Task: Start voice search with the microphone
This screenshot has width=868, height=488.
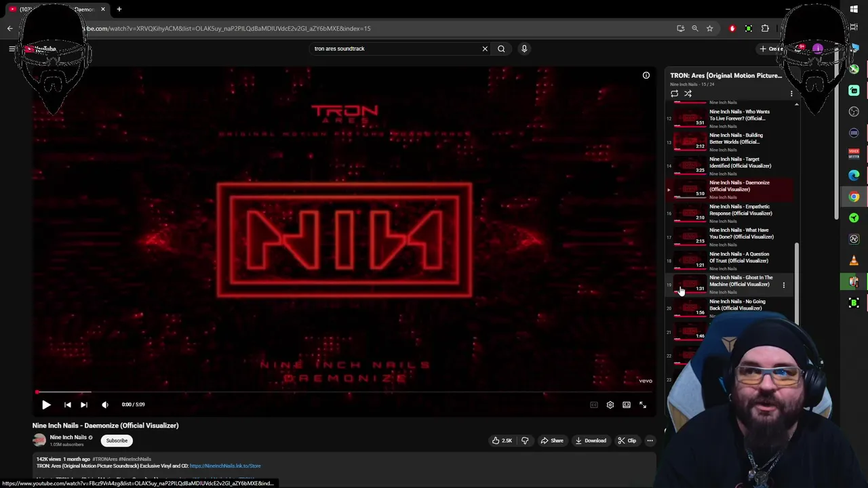Action: 524,49
